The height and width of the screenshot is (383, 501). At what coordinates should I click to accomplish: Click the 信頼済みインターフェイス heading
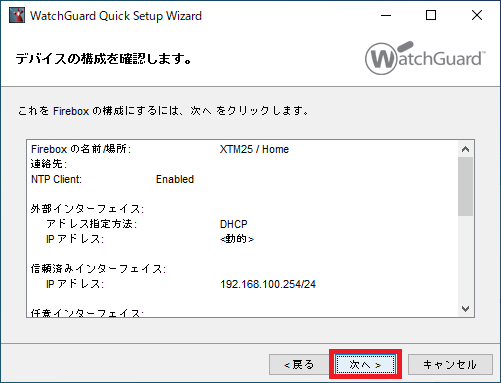tap(98, 269)
